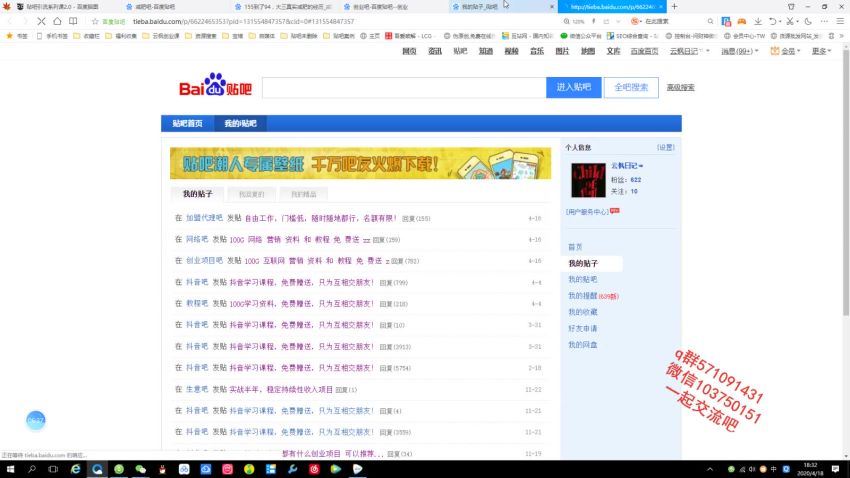Click the 贴吧潮人专属壁纸 banner
Viewport: 850px width, 478px height.
pos(360,163)
